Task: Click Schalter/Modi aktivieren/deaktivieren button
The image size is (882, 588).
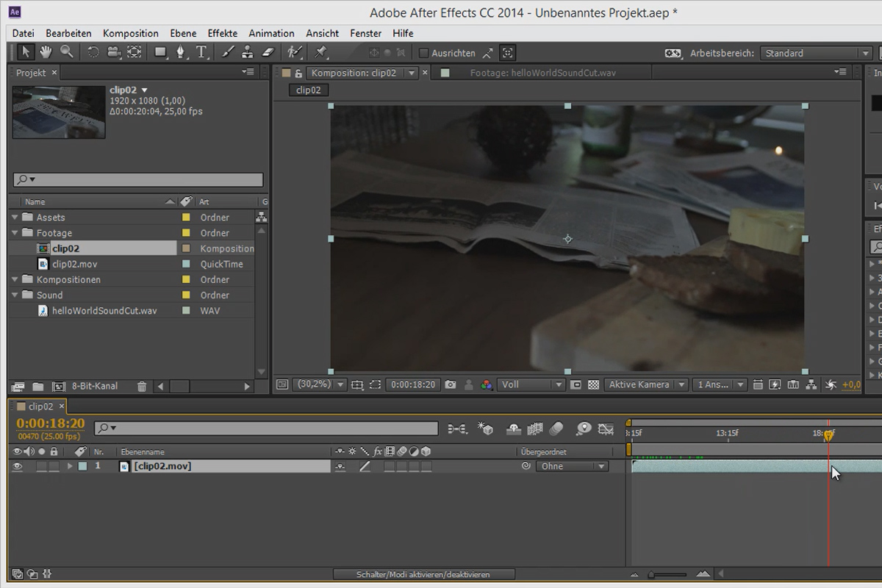Action: pyautogui.click(x=424, y=574)
